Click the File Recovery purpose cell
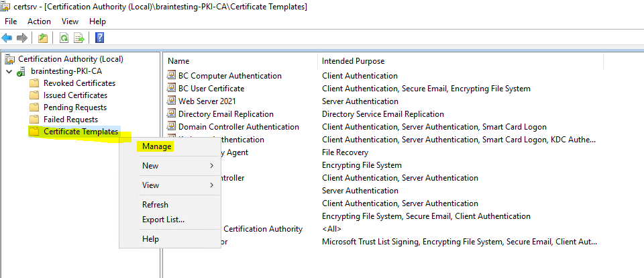This screenshot has height=278, width=644. pos(345,152)
